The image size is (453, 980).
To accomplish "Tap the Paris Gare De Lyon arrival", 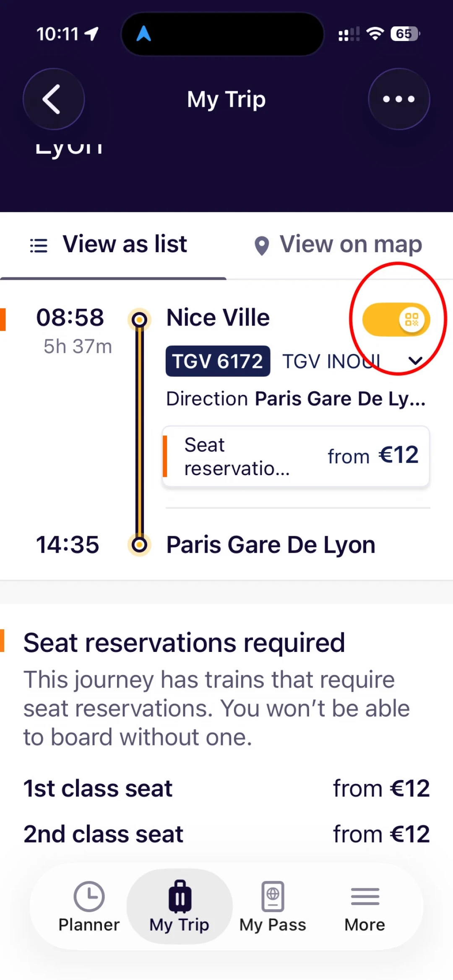I will point(271,545).
